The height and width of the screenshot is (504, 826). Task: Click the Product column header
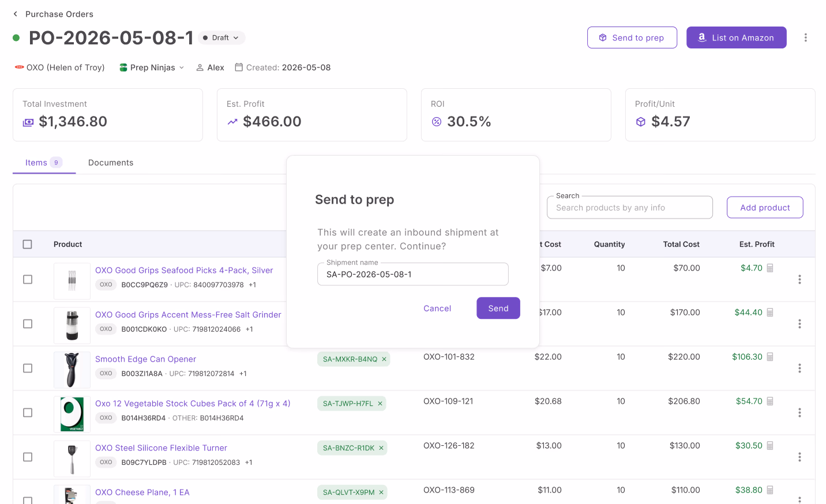pyautogui.click(x=68, y=245)
